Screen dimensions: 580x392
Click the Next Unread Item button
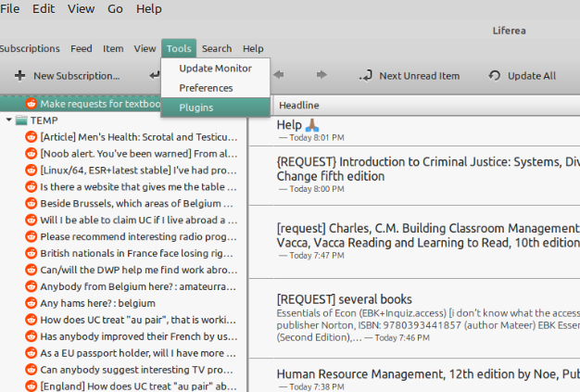tap(410, 75)
